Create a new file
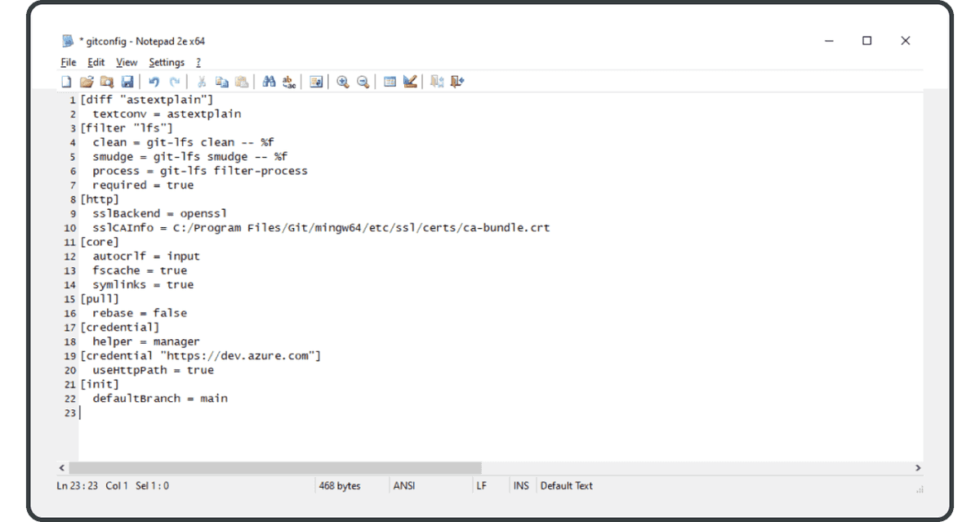 (x=67, y=81)
